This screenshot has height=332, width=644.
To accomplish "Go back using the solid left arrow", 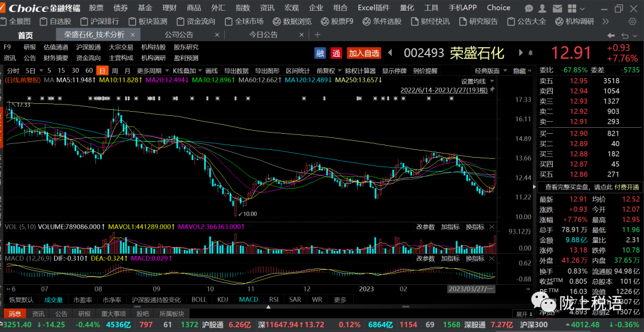I will pos(612,35).
